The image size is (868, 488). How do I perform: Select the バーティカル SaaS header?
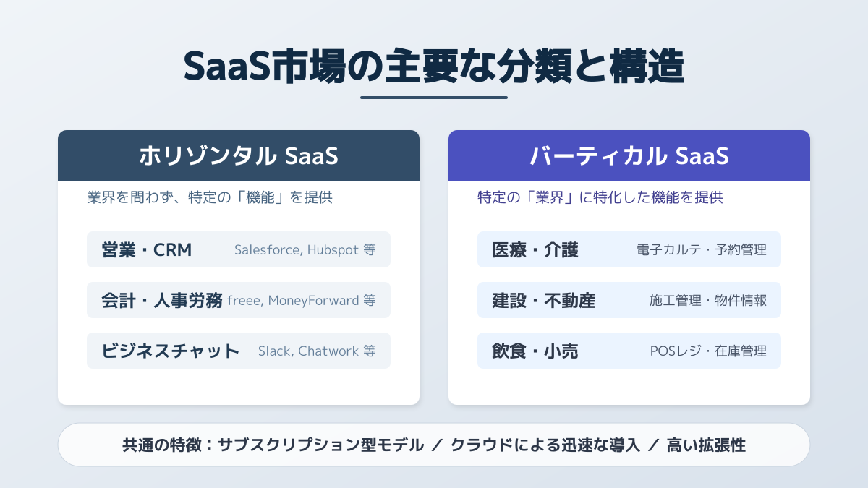point(629,156)
